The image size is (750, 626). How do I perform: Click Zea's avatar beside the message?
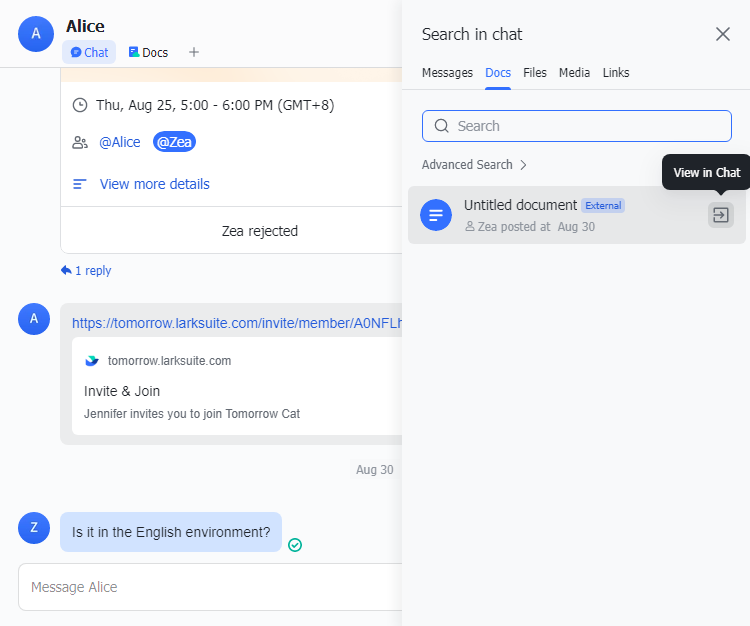[x=34, y=528]
